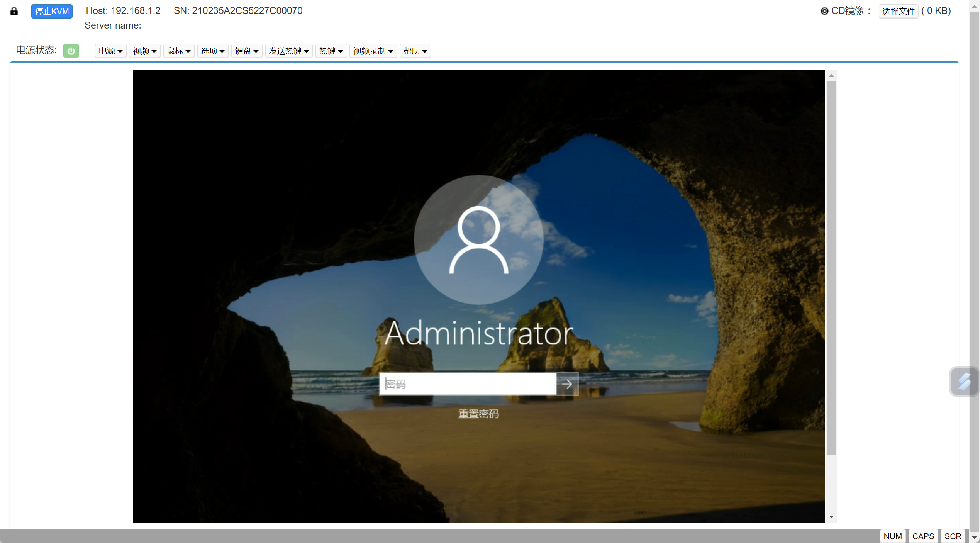
Task: Click KVM viewer scroll up arrow
Action: pos(831,76)
